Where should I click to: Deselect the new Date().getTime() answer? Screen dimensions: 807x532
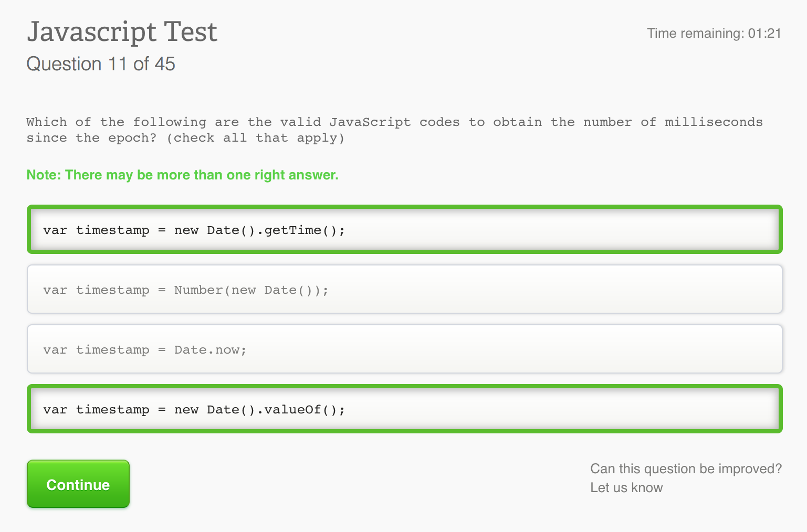(404, 230)
